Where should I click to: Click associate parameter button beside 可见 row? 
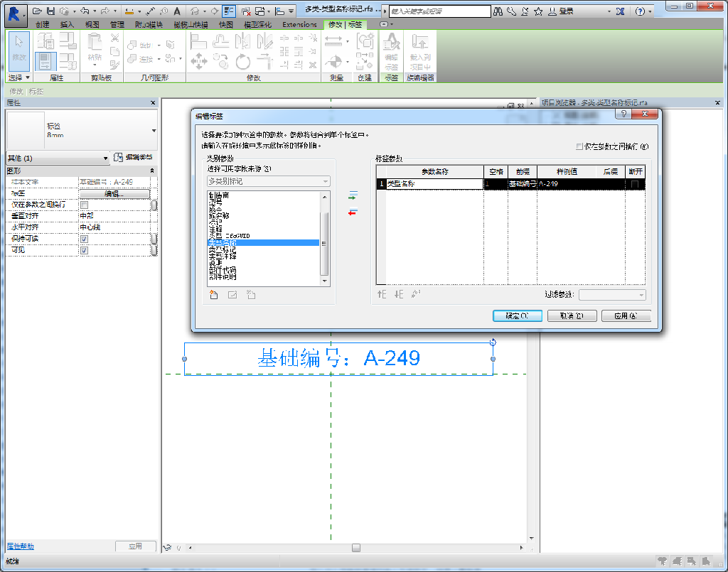(154, 251)
